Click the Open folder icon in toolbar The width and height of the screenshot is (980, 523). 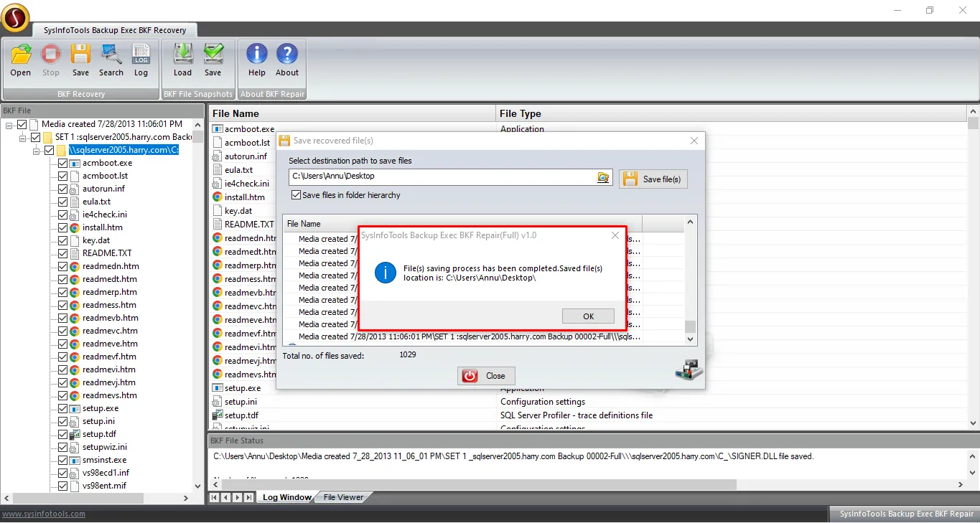[x=21, y=55]
